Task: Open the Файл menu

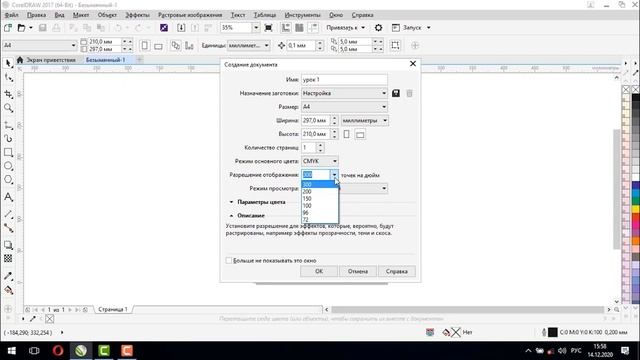Action: tap(11, 15)
